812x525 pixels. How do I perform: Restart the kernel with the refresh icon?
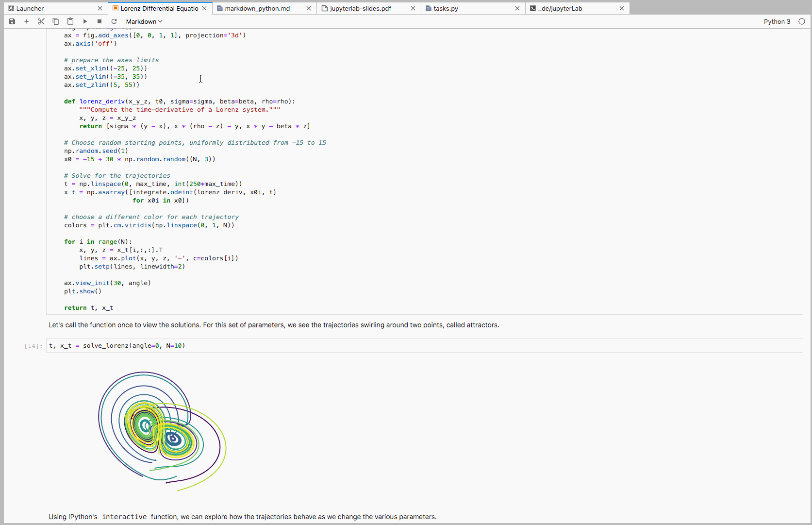click(114, 21)
